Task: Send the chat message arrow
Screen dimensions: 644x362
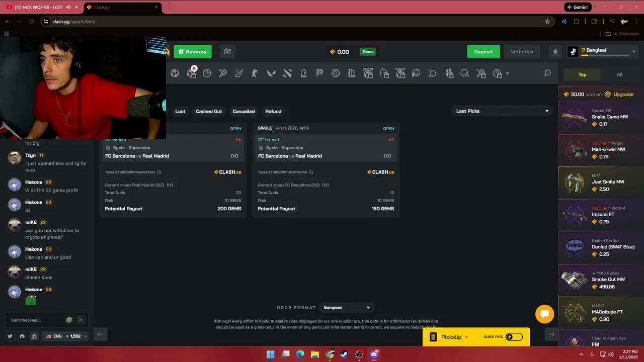Action: [x=80, y=320]
